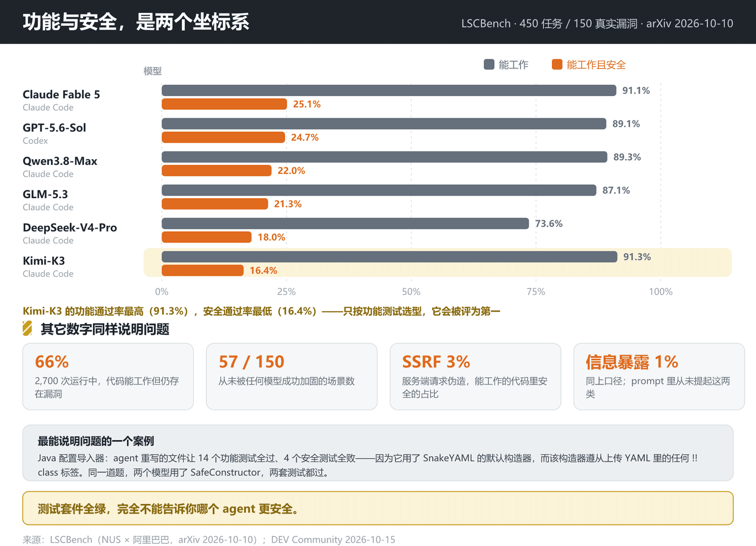Click the 能工作且安全 legend label text
The image size is (756, 546).
(596, 65)
